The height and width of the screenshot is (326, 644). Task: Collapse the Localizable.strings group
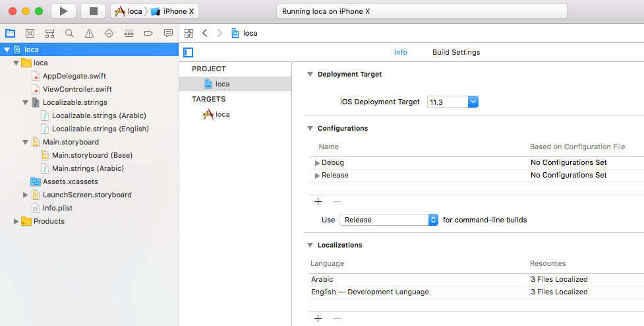point(26,102)
